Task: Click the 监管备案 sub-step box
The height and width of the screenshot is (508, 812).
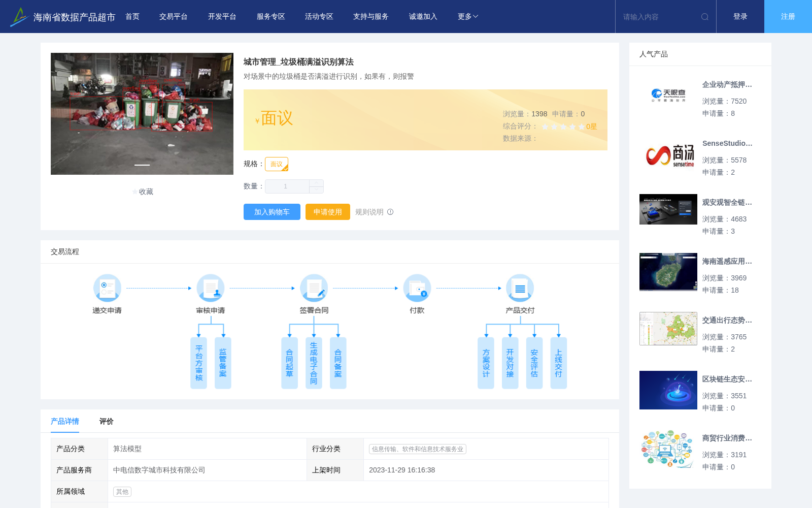Action: [x=223, y=363]
